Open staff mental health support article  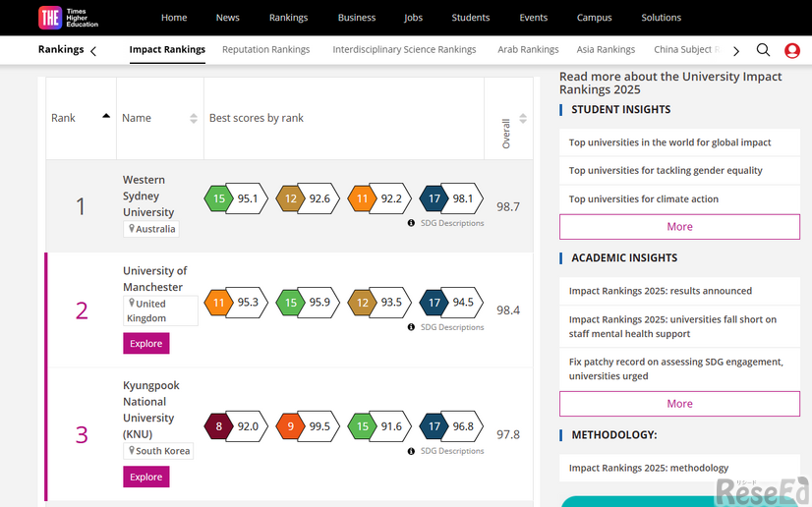coord(672,326)
